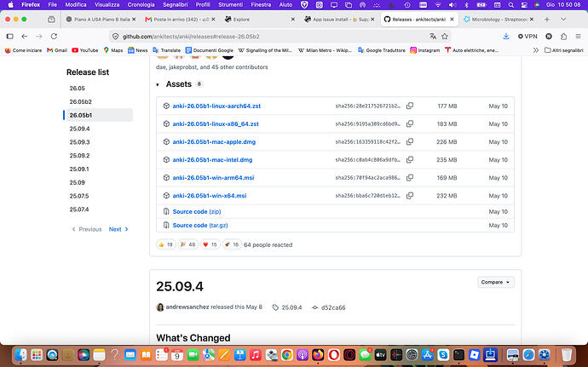Open the Extensions puzzle icon
Viewport: 588px width, 367px height.
click(x=563, y=37)
